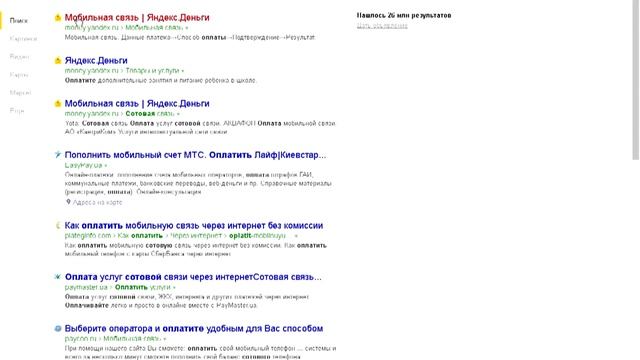The image size is (640, 360).
Task: Switch to the Карты tab
Action: pyautogui.click(x=19, y=75)
